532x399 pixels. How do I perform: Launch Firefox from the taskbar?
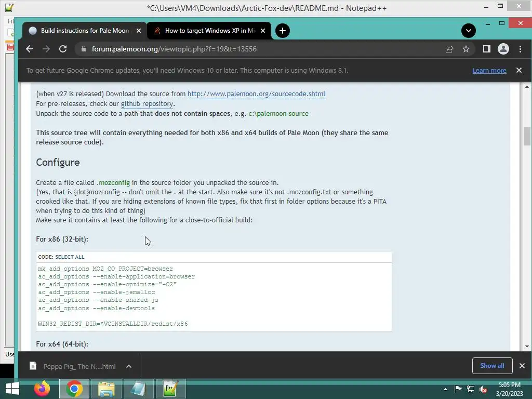[42, 389]
